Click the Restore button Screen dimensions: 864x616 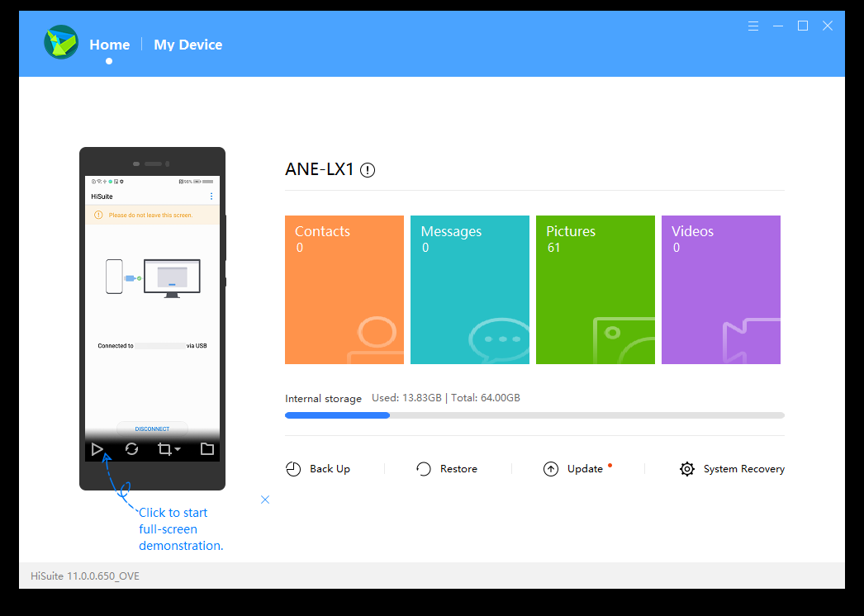pos(447,469)
